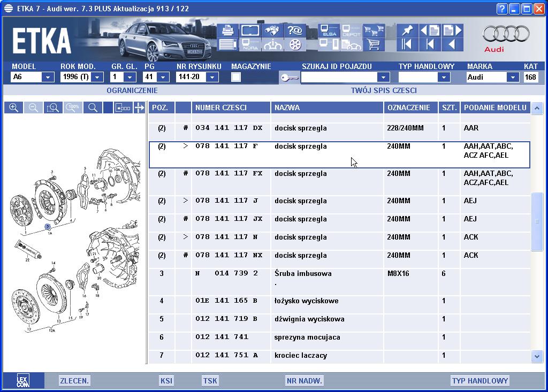Click the list view icon below printer
The width and height of the screenshot is (548, 392).
(x=227, y=45)
